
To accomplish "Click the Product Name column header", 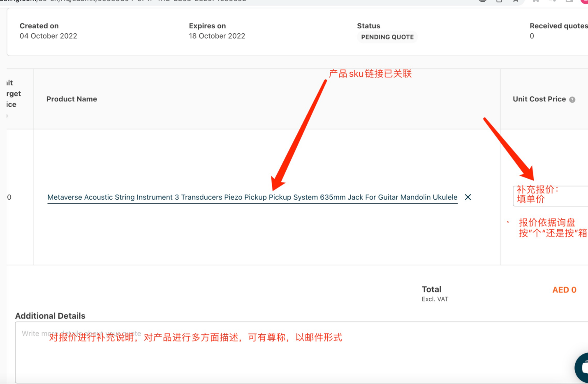I will [x=72, y=99].
